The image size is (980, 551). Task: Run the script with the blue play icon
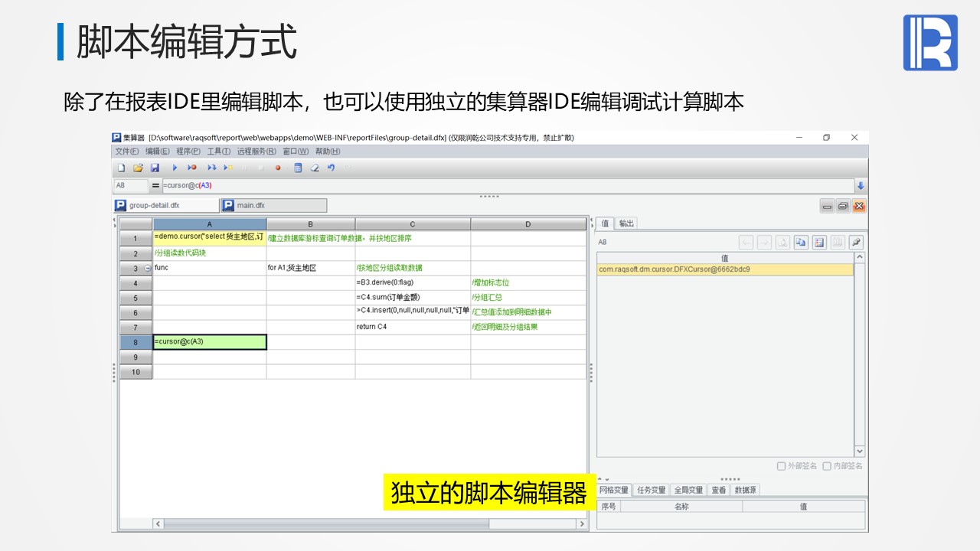(x=175, y=168)
